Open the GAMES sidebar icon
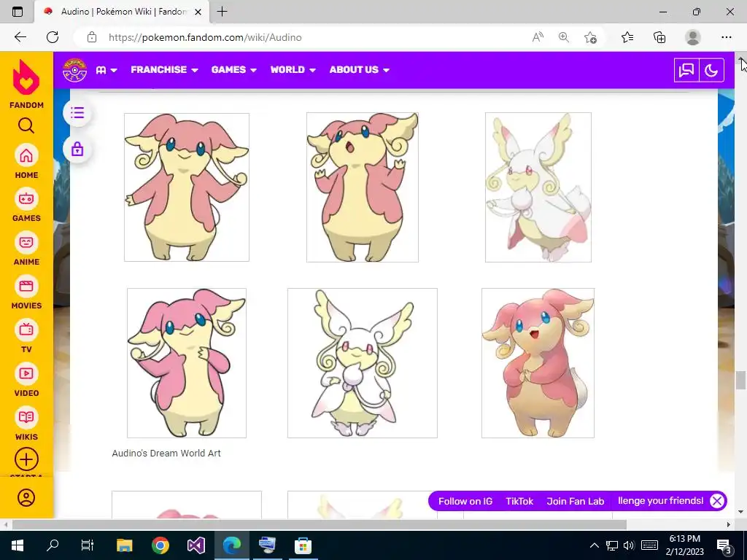 pos(26,199)
